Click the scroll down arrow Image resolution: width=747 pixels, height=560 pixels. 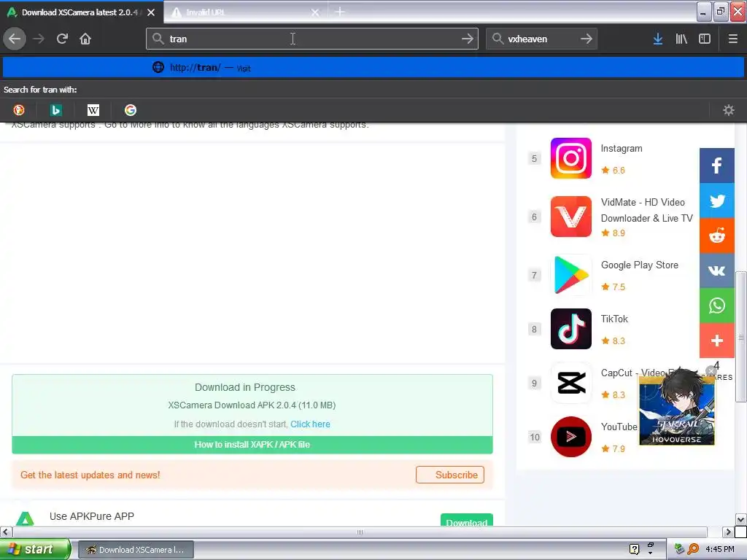[x=741, y=519]
